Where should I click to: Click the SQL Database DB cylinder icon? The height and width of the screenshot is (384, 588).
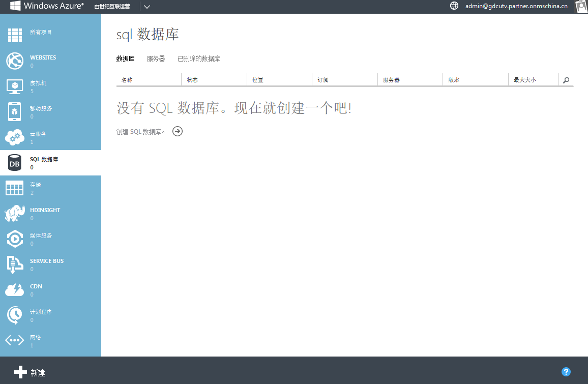coord(15,163)
